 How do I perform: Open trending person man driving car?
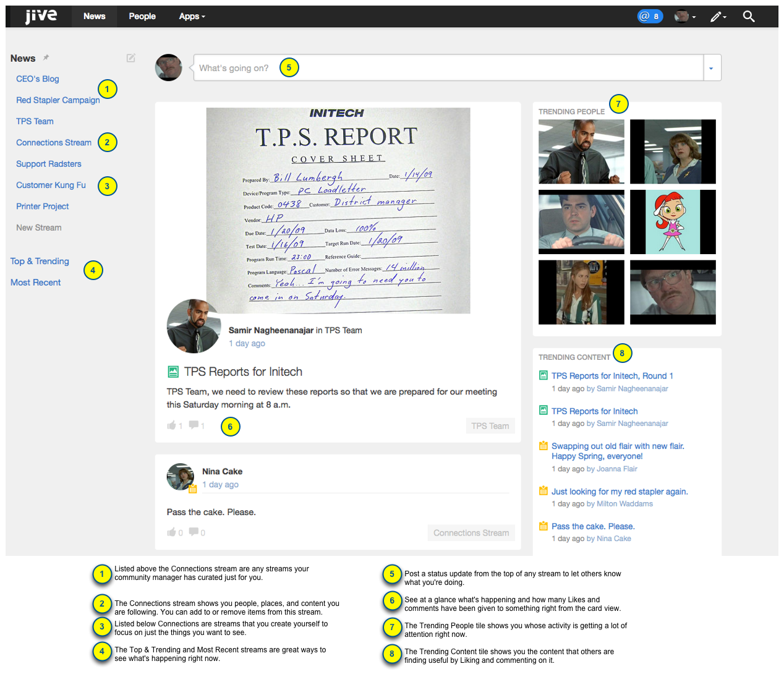(581, 222)
